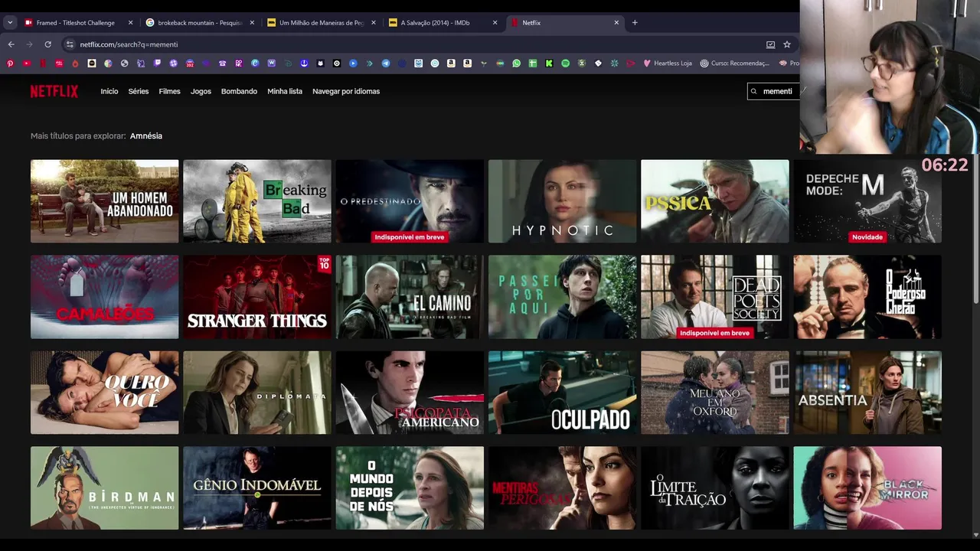Open Curso: Recomendaç... bookmark
980x551 pixels.
(x=735, y=64)
